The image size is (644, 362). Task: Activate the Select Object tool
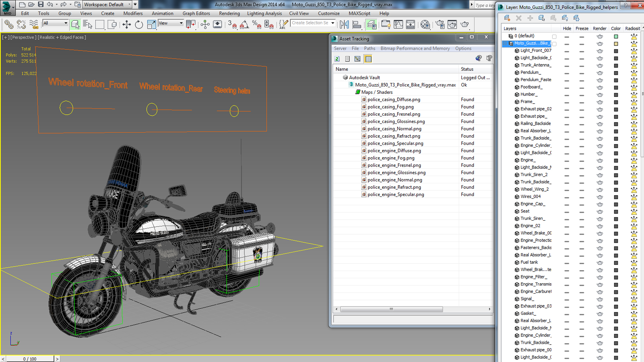75,24
